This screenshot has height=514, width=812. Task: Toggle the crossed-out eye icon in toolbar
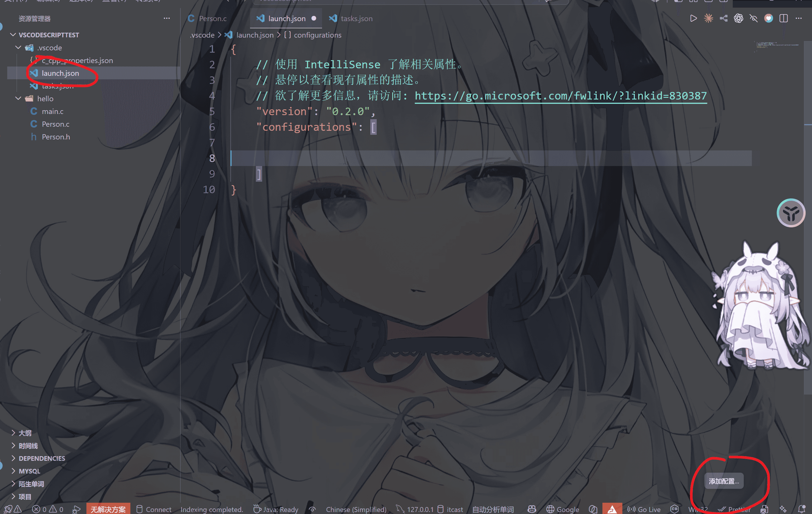[x=753, y=18]
